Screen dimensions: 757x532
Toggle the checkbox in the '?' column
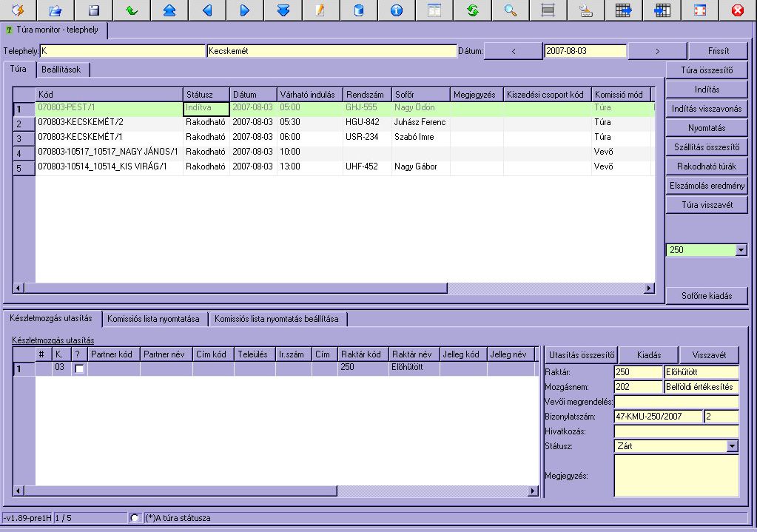point(79,368)
